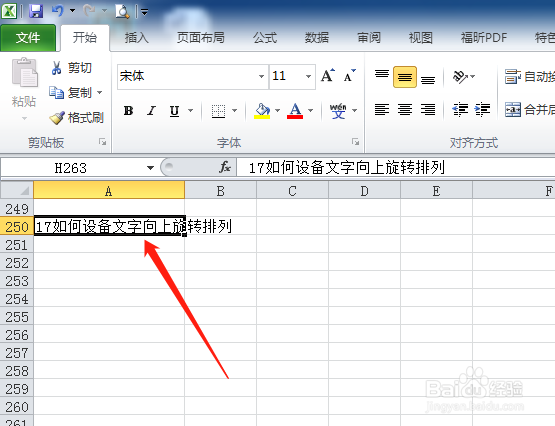The width and height of the screenshot is (555, 426).
Task: Click the Redo icon
Action: 89,11
